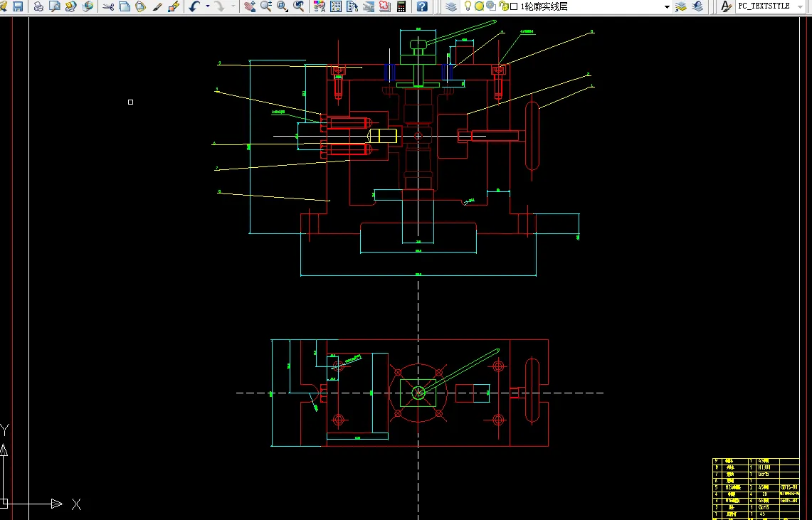Click the Copy icon
Image resolution: width=812 pixels, height=520 pixels.
[x=125, y=6]
